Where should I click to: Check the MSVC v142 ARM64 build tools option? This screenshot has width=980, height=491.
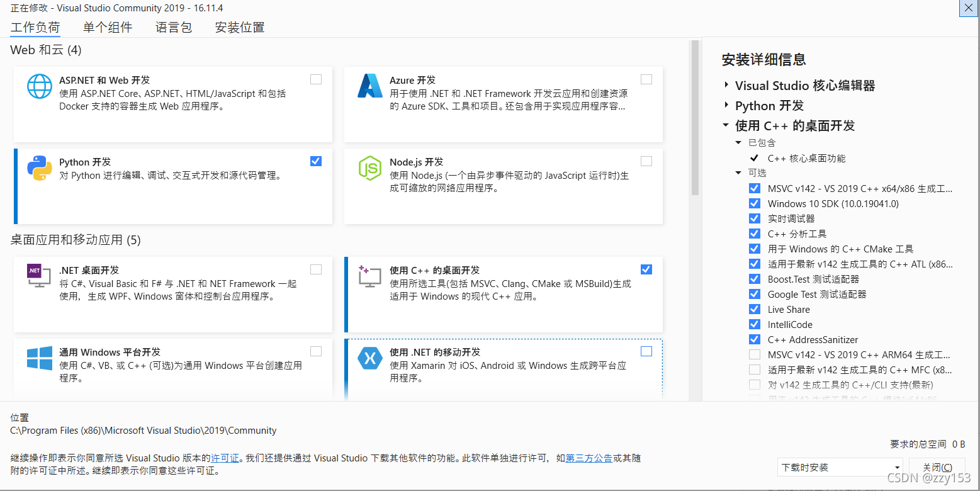pos(755,354)
